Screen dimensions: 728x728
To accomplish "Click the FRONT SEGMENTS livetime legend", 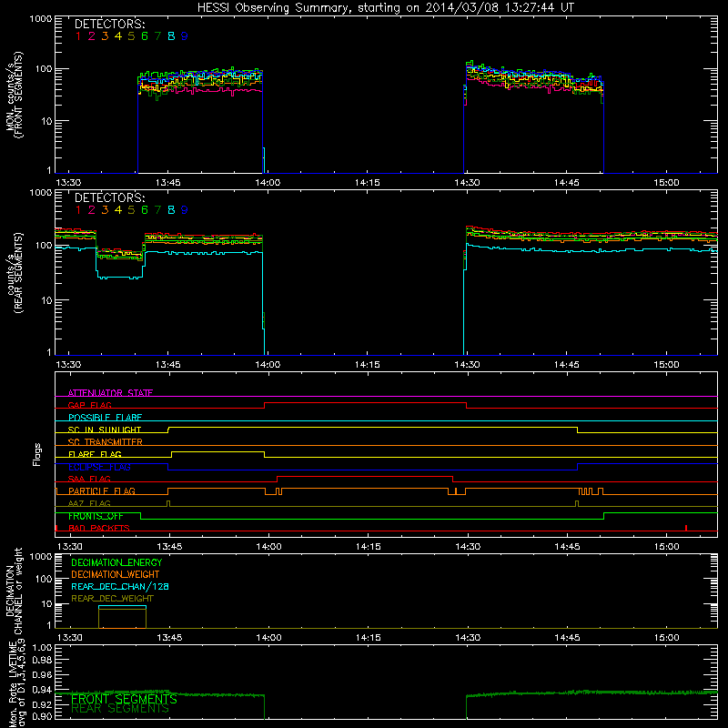I will coord(124,699).
